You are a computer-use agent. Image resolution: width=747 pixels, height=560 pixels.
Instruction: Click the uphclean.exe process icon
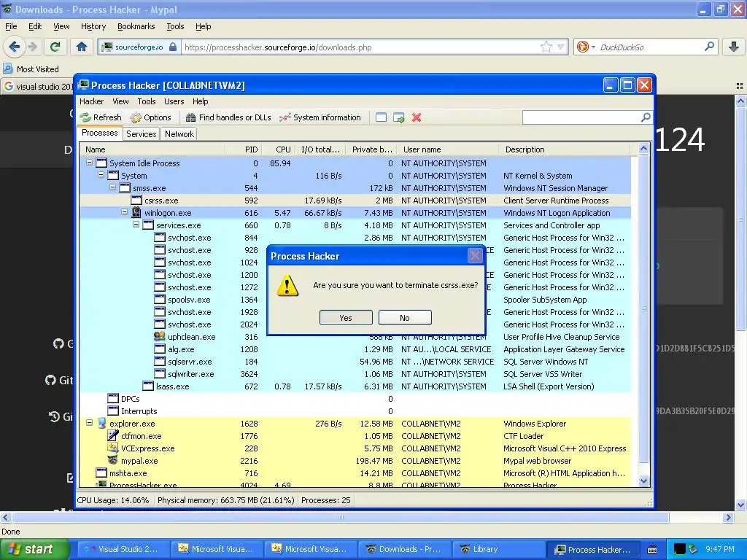160,336
